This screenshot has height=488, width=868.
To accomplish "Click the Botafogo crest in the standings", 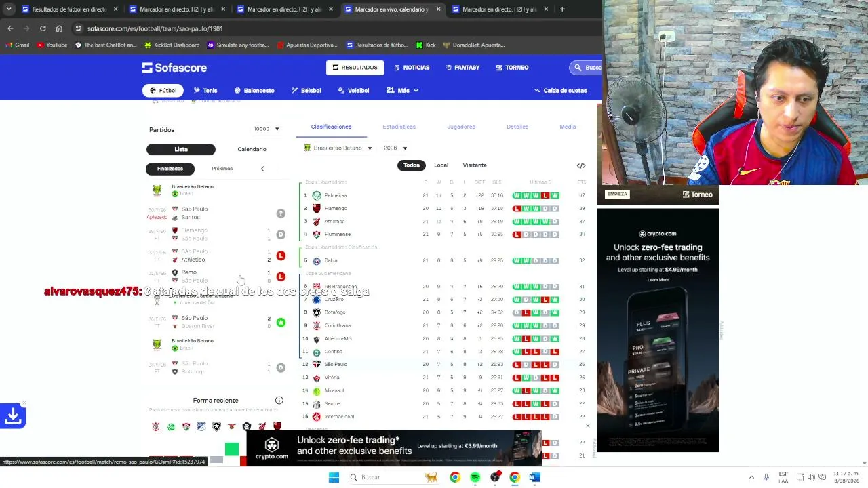I will [316, 312].
